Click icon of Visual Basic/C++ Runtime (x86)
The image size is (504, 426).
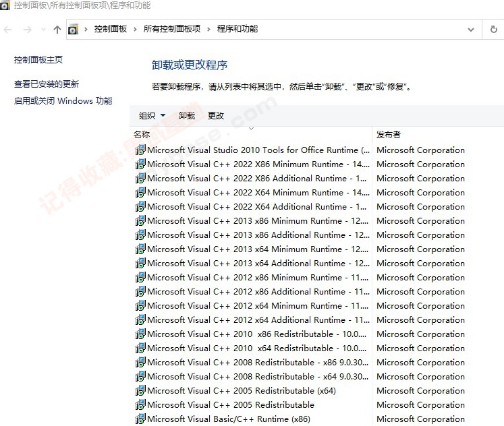click(140, 419)
